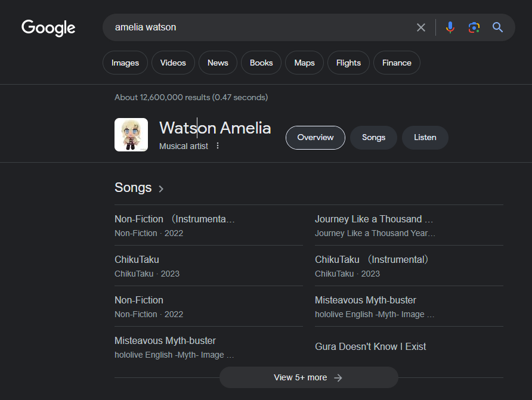Select the Finance filter chip
The width and height of the screenshot is (532, 400).
(397, 63)
